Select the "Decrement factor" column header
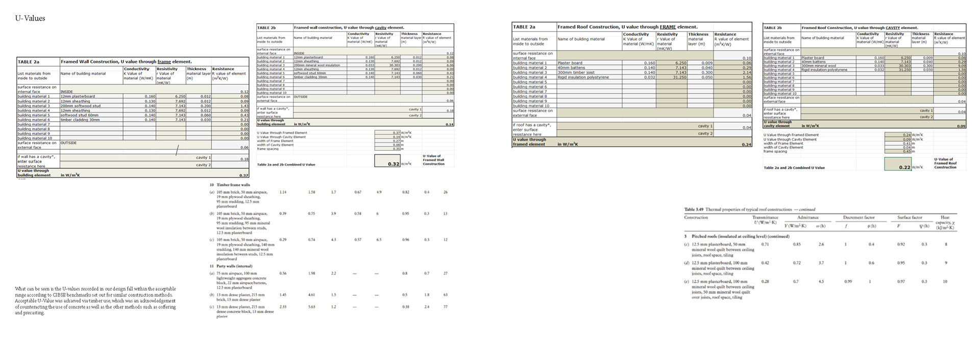The width and height of the screenshot is (980, 347). [x=859, y=217]
